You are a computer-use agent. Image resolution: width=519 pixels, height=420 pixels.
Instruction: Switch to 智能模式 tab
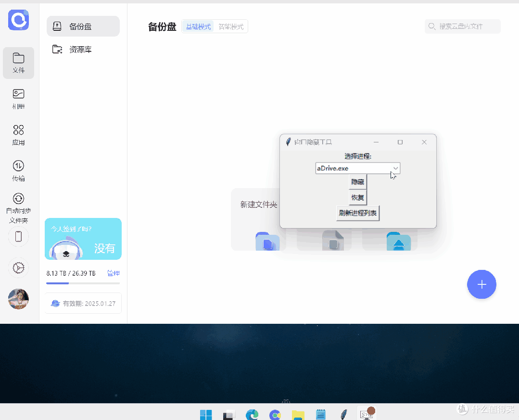click(231, 26)
